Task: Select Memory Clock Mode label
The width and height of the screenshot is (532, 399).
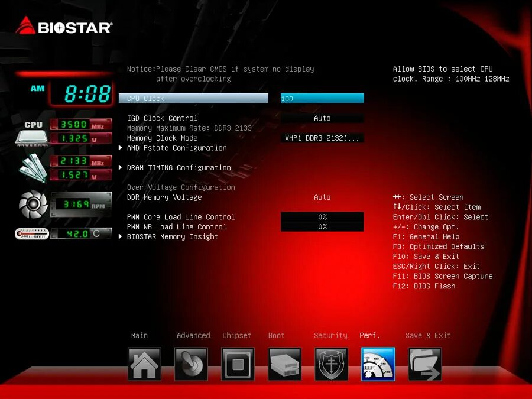Action: tap(162, 138)
